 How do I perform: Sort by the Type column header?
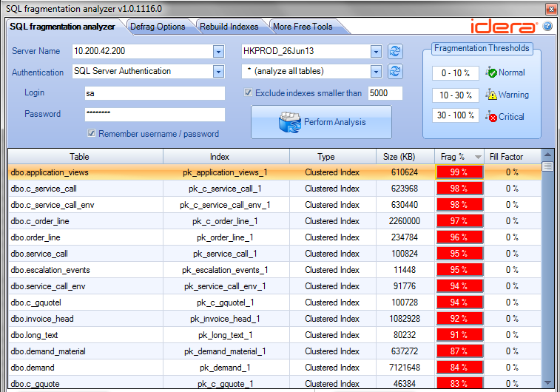tap(332, 157)
